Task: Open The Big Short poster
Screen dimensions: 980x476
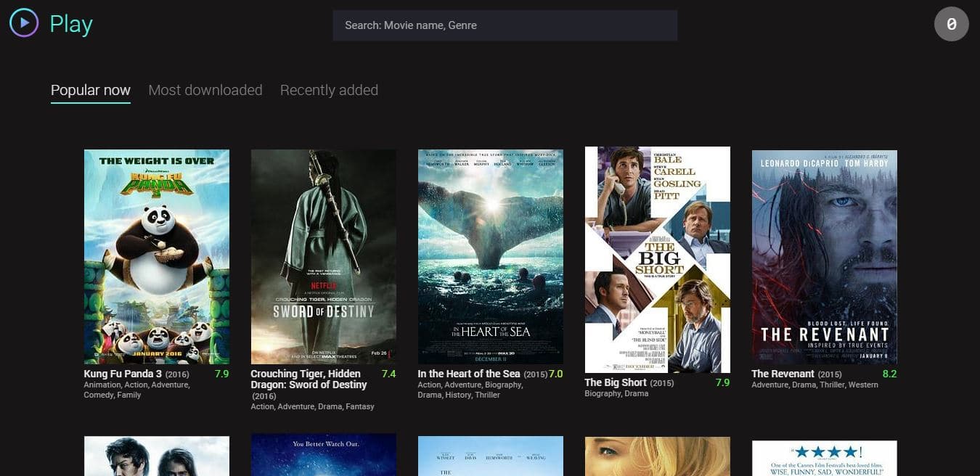Action: 658,260
